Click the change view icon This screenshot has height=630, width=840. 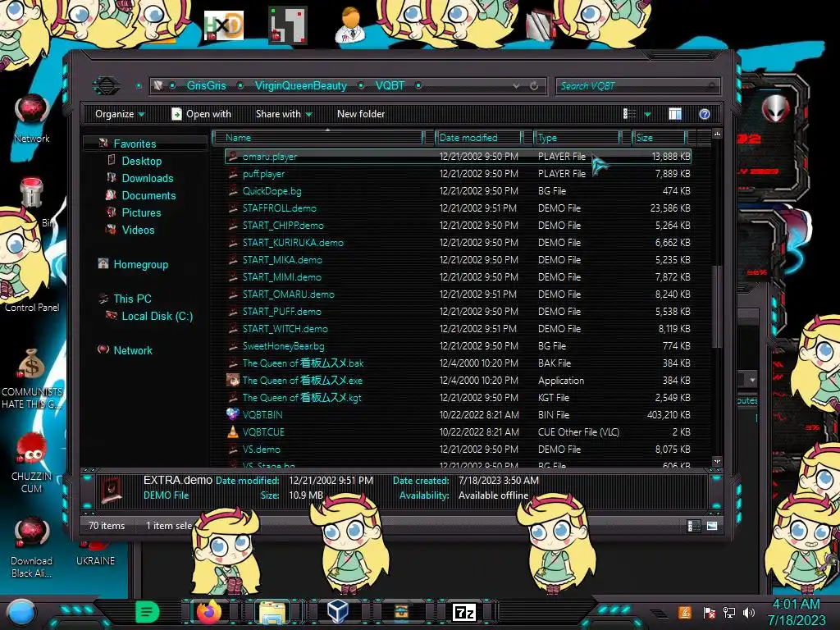[629, 113]
